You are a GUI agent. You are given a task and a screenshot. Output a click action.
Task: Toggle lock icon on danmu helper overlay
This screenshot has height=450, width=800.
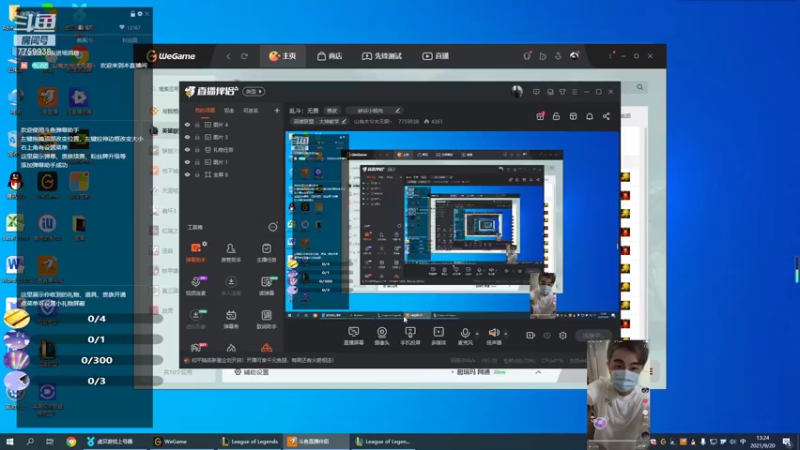(x=133, y=14)
